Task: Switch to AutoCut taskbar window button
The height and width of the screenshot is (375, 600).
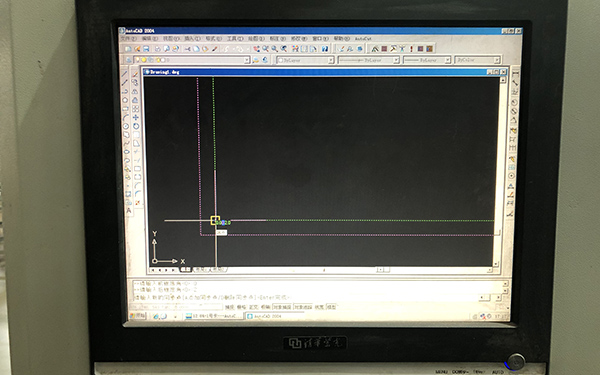Action: pos(214,316)
